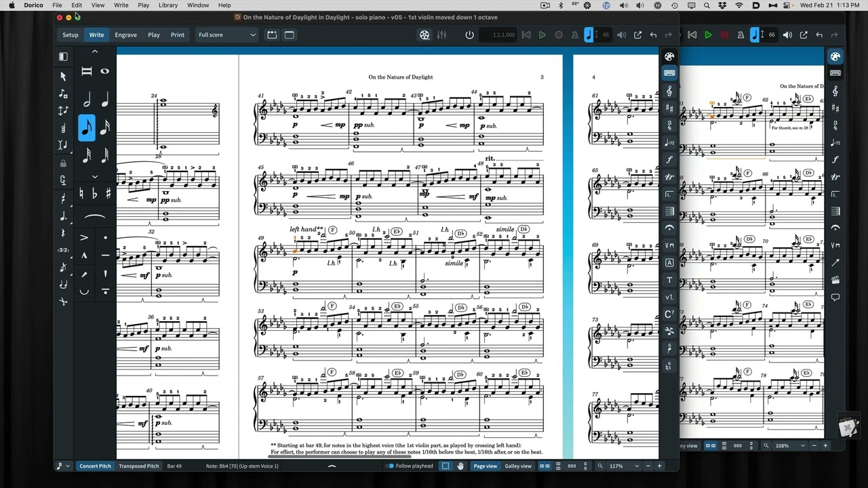Open the Edit menu
This screenshot has height=488, width=868.
(77, 5)
